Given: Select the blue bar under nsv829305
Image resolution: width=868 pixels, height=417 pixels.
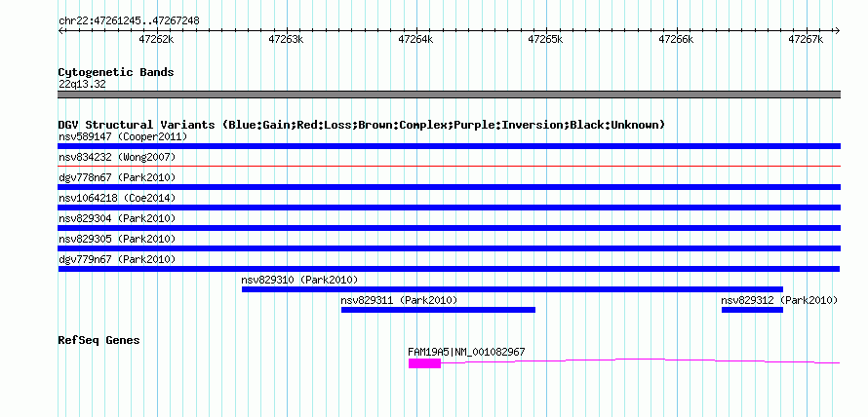Looking at the screenshot, I should click(449, 248).
